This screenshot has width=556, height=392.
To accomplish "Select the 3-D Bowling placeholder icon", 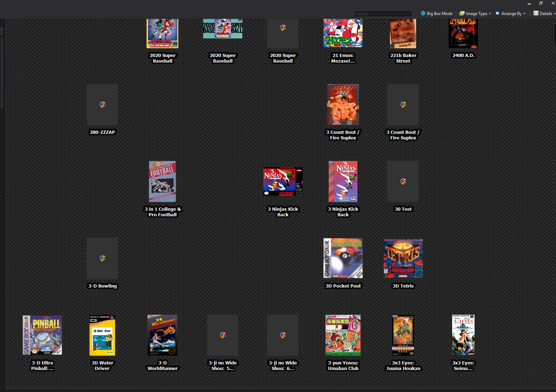I will (102, 258).
